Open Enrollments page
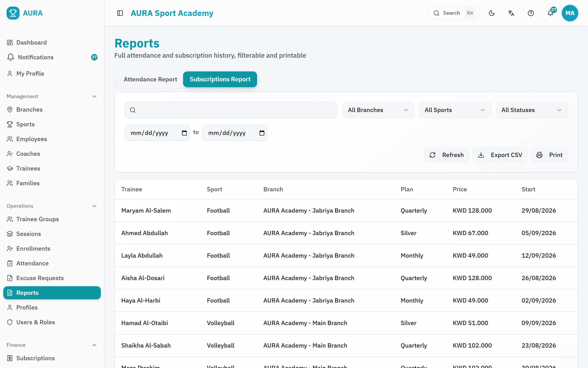Viewport: 588px width, 368px height. (x=52, y=248)
